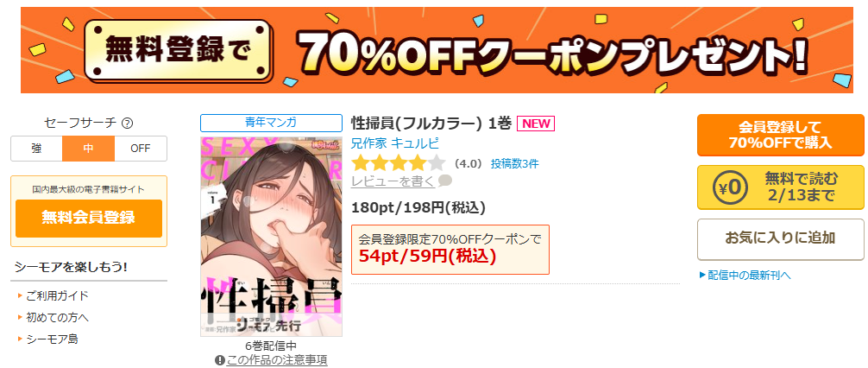The height and width of the screenshot is (368, 868).
Task: Add to favorites with お気に入りに追加
Action: point(781,239)
